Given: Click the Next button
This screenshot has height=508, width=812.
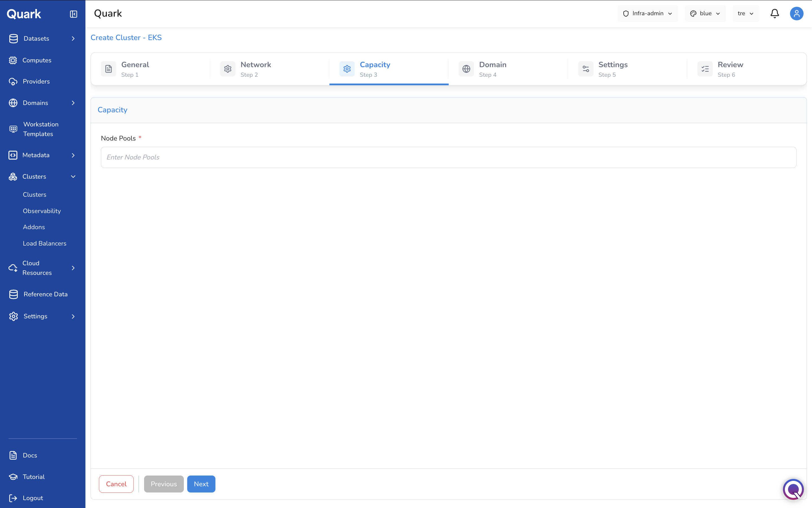Looking at the screenshot, I should pyautogui.click(x=201, y=484).
